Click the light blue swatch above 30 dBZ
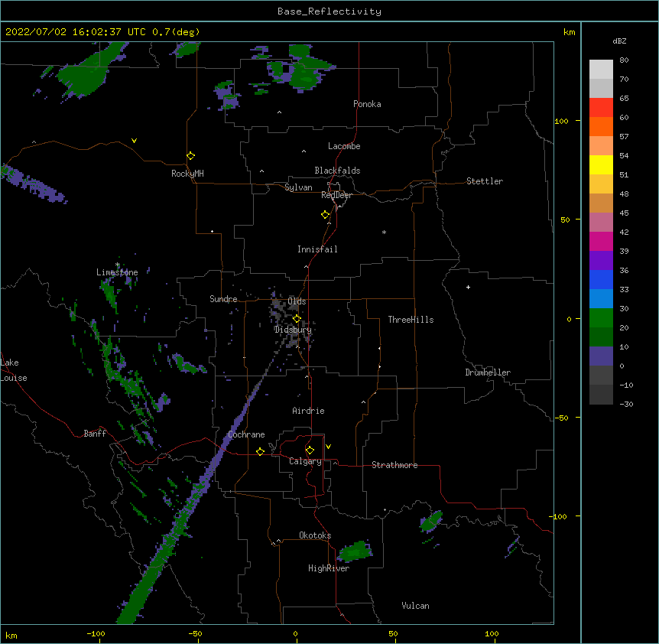Viewport: 659px width, 644px height. pos(601,299)
